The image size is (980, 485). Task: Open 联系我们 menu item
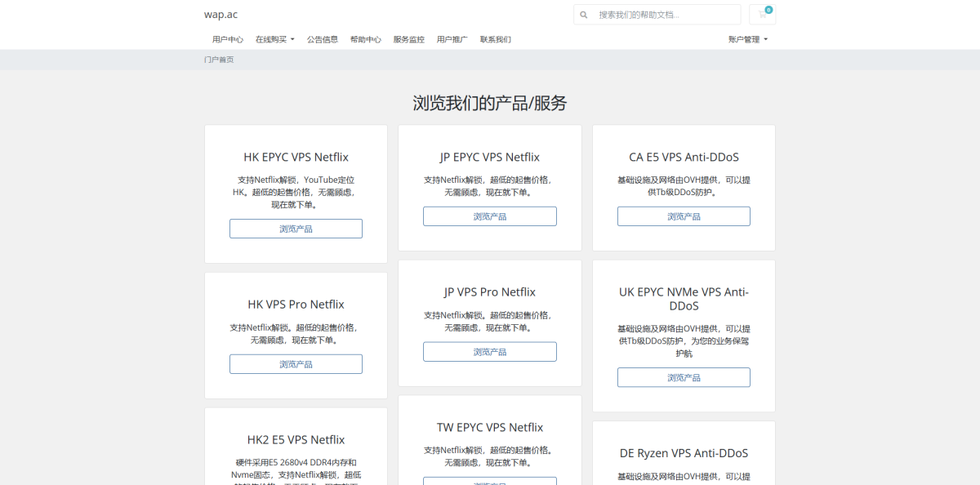(x=496, y=39)
